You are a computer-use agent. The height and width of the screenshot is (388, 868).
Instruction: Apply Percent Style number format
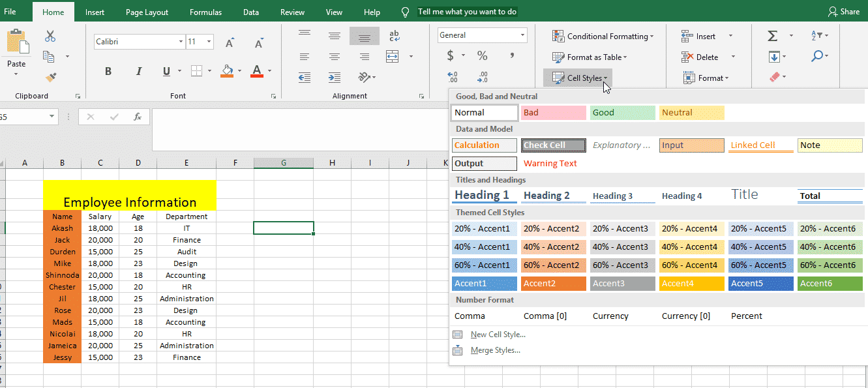[482, 56]
